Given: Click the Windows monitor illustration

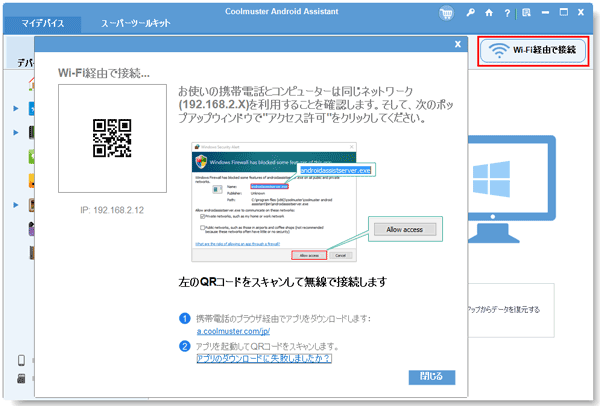Looking at the screenshot, I should pyautogui.click(x=512, y=189).
